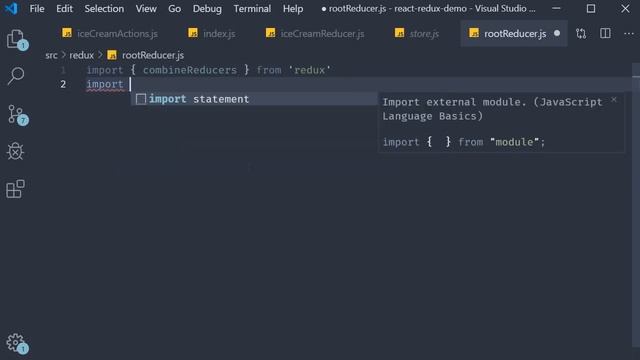This screenshot has height=360, width=640.
Task: Click combineReducers in line 1
Action: pyautogui.click(x=190, y=70)
